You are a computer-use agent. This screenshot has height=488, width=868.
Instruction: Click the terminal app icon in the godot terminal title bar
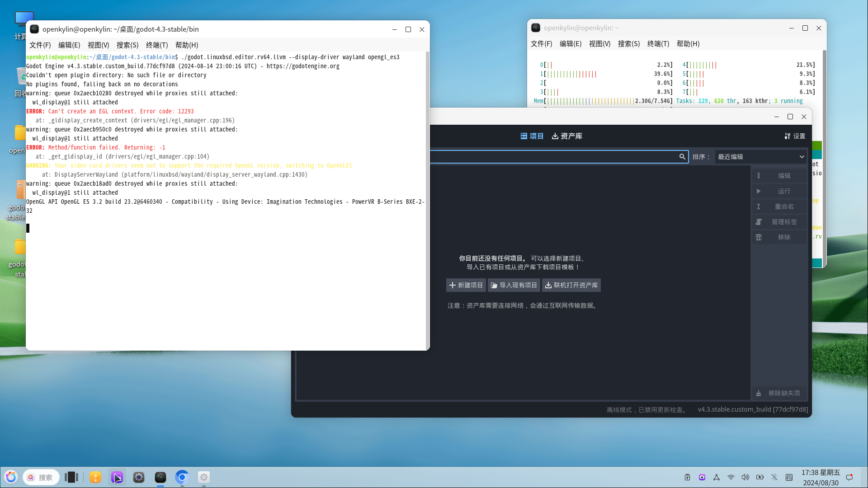click(x=34, y=29)
